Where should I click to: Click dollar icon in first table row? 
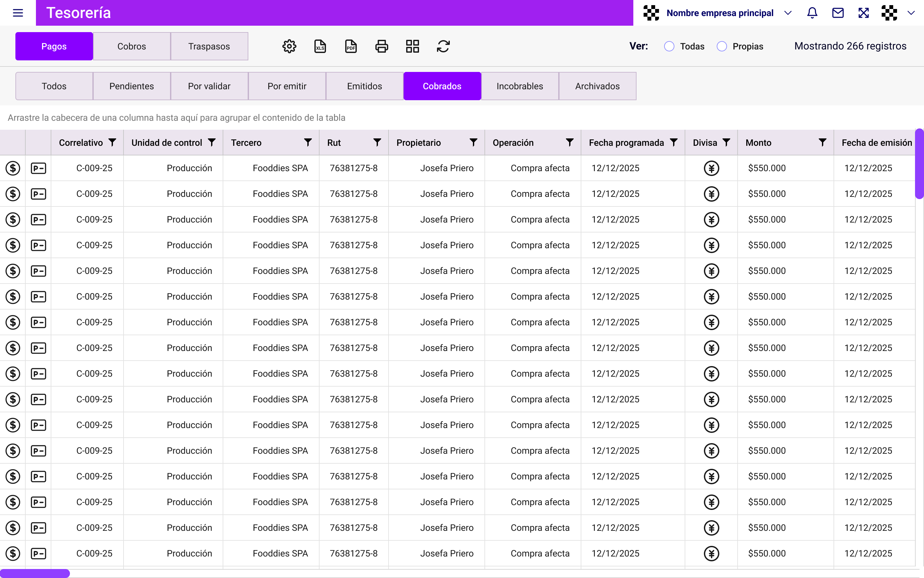13,168
